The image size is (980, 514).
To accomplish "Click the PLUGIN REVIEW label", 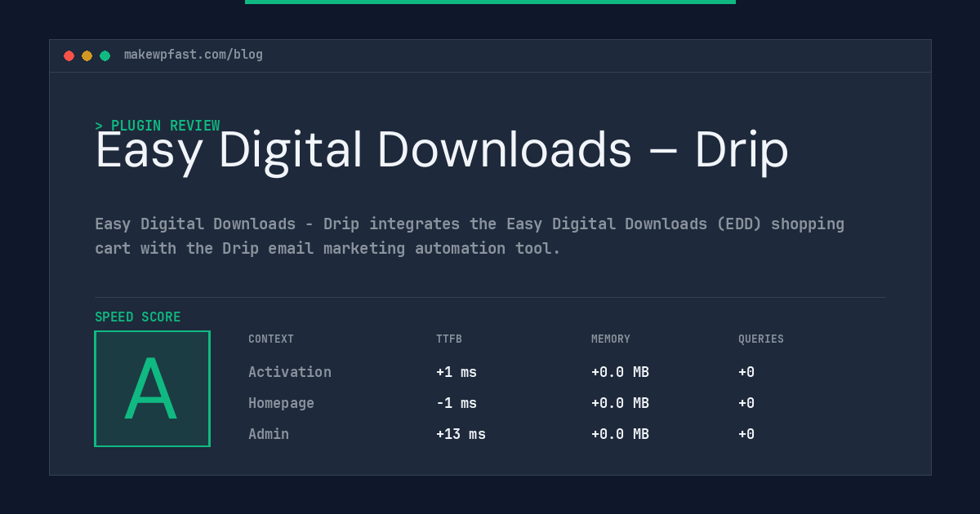I will pyautogui.click(x=158, y=126).
